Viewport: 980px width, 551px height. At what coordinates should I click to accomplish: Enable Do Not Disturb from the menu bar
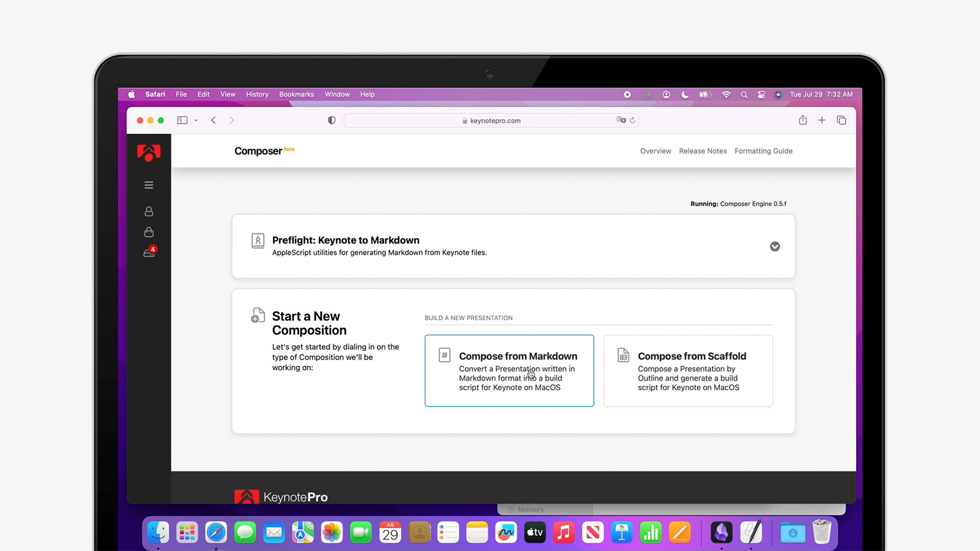[x=685, y=94]
